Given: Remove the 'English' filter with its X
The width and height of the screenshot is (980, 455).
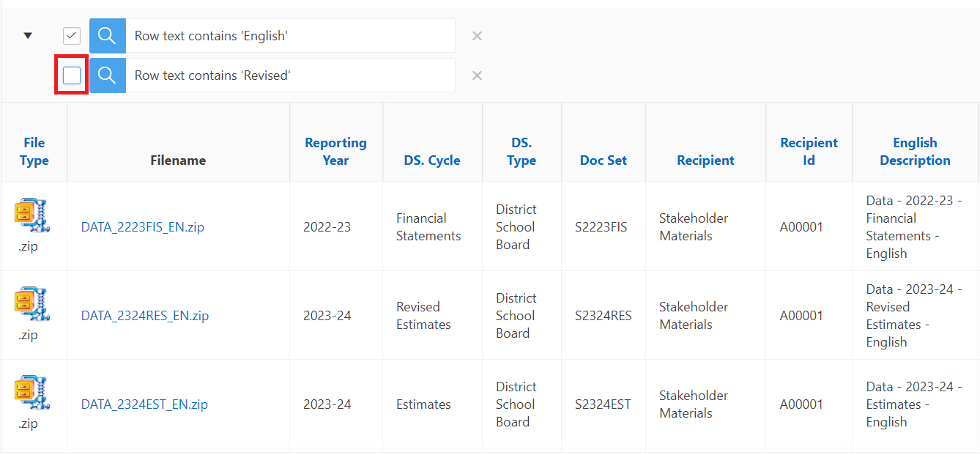Looking at the screenshot, I should 477,36.
